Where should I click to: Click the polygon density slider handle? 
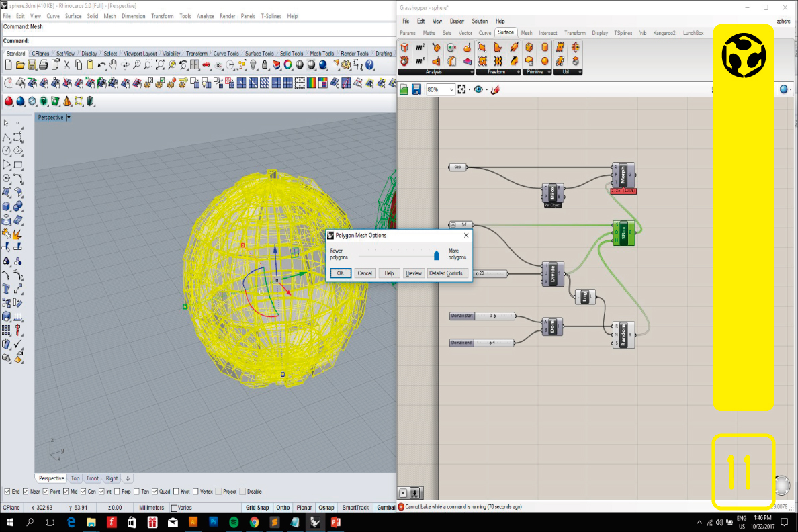pyautogui.click(x=436, y=255)
